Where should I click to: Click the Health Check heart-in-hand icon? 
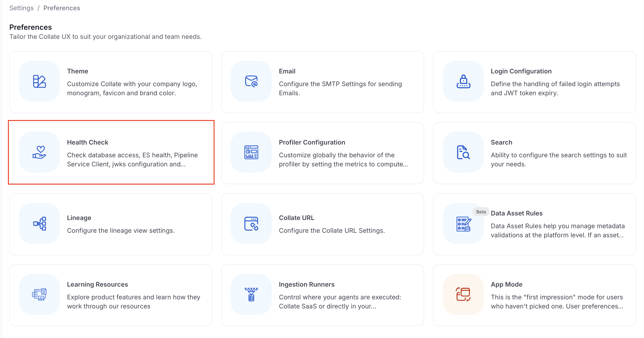40,152
